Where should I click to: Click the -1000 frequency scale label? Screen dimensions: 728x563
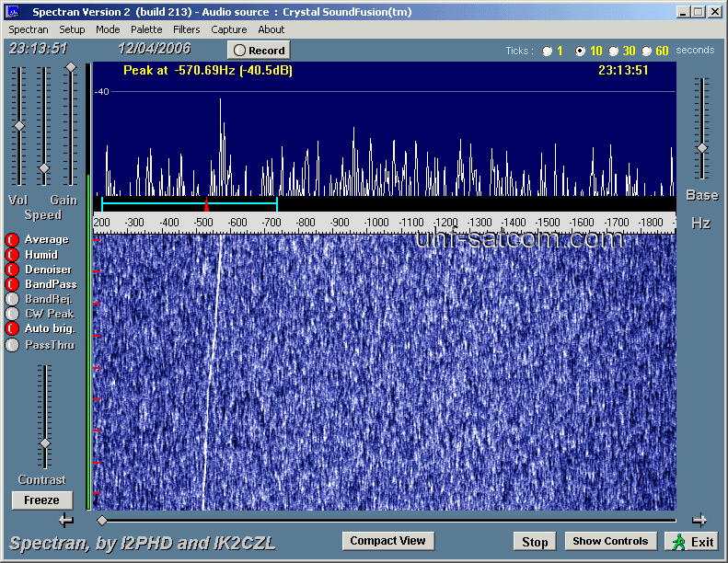point(376,223)
